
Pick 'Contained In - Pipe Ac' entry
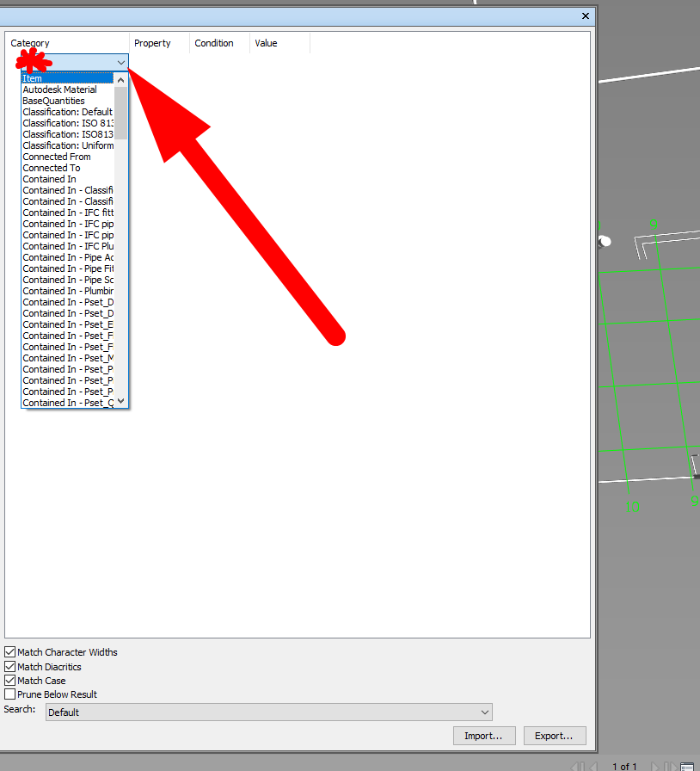pos(68,257)
